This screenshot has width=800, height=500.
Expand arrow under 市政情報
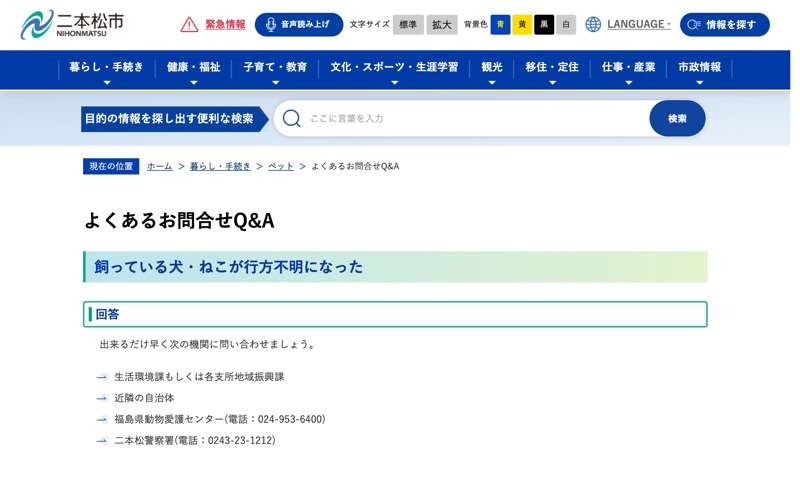point(699,83)
